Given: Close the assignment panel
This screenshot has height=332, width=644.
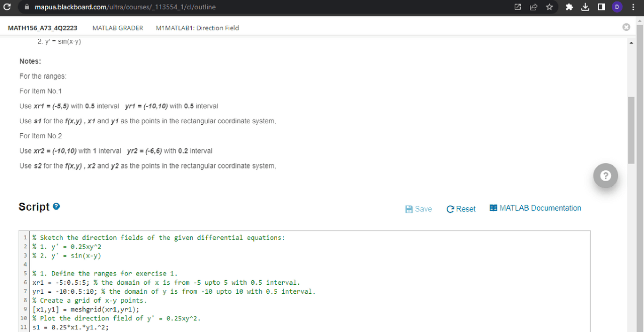Looking at the screenshot, I should [626, 27].
